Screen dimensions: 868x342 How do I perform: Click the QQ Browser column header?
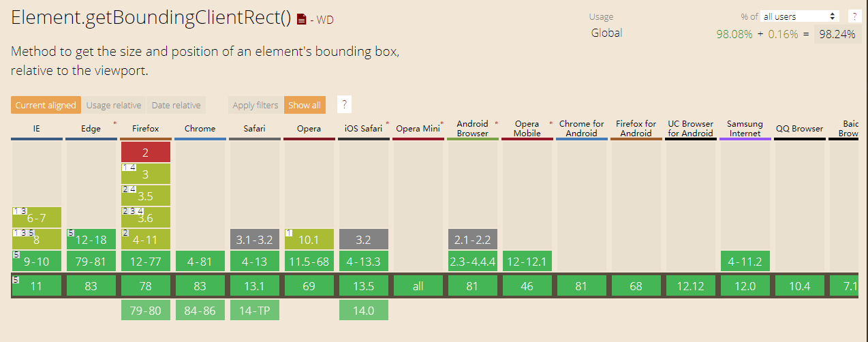tap(799, 129)
